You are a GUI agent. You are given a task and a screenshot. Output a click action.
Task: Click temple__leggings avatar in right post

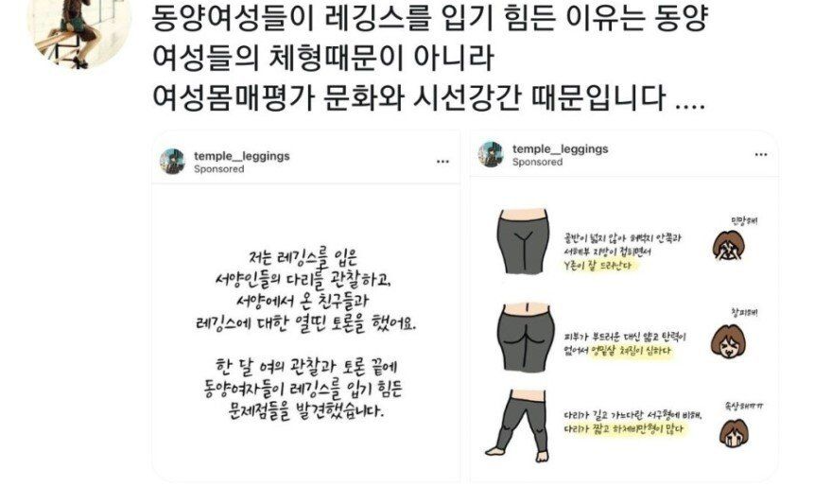[491, 154]
